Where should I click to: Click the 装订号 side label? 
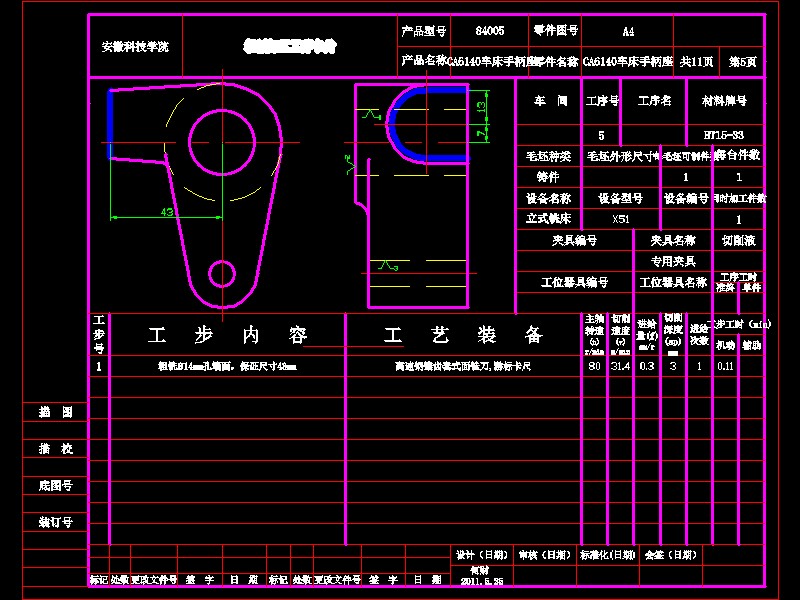point(56,522)
